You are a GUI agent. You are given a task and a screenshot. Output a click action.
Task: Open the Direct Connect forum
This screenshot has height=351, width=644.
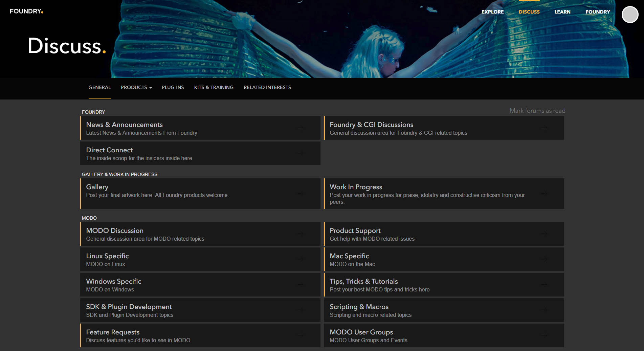click(x=109, y=150)
